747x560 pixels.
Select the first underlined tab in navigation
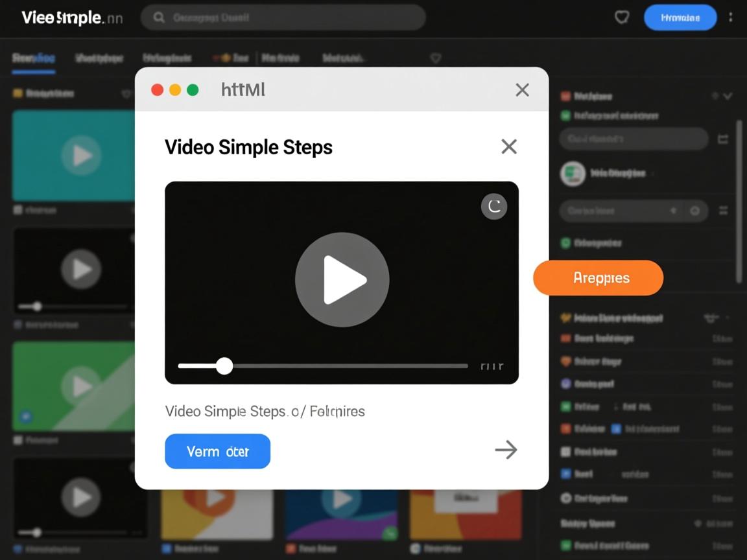click(33, 58)
